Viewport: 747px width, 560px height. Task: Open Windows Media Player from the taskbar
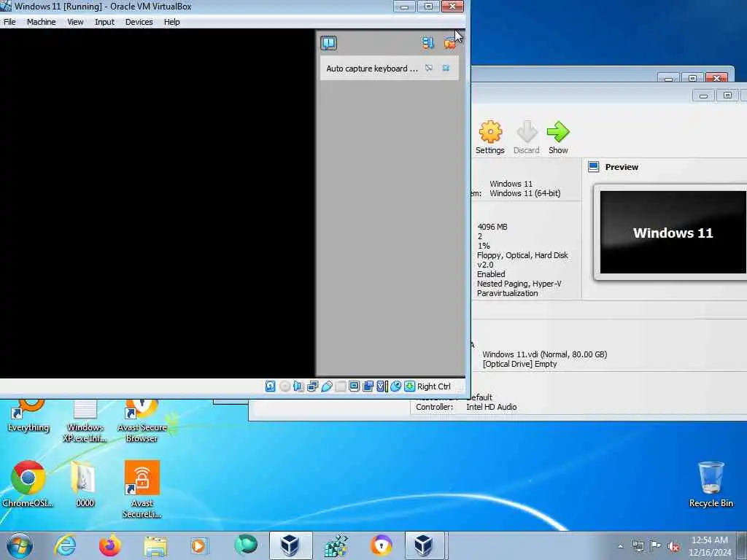coord(198,545)
